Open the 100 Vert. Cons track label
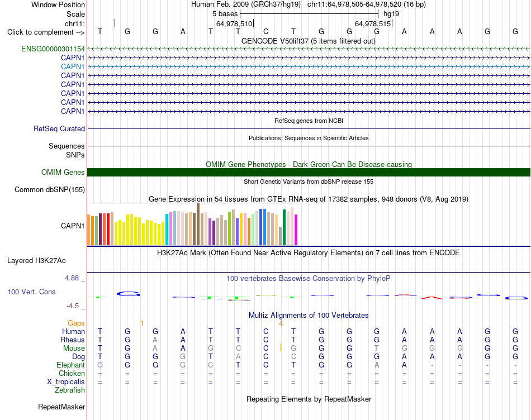Image resolution: width=531 pixels, height=420 pixels. 31,292
